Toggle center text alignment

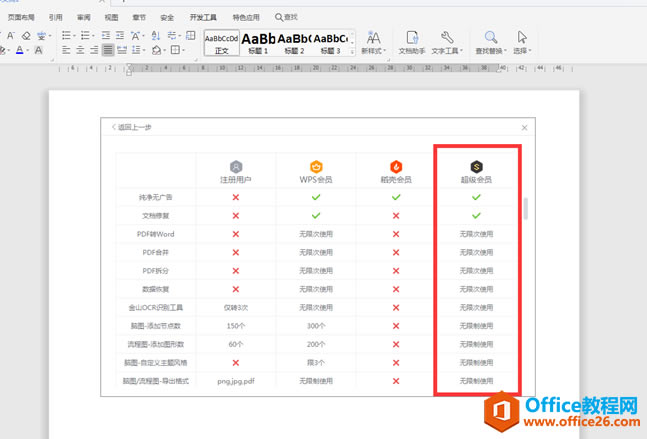(x=80, y=50)
